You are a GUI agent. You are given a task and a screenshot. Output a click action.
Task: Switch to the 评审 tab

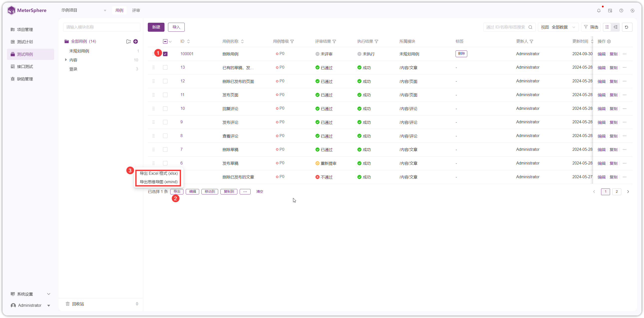136,10
